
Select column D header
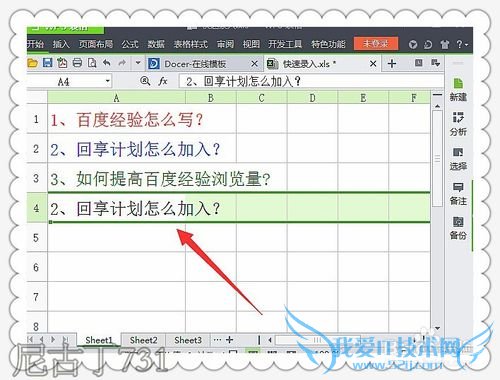312,98
